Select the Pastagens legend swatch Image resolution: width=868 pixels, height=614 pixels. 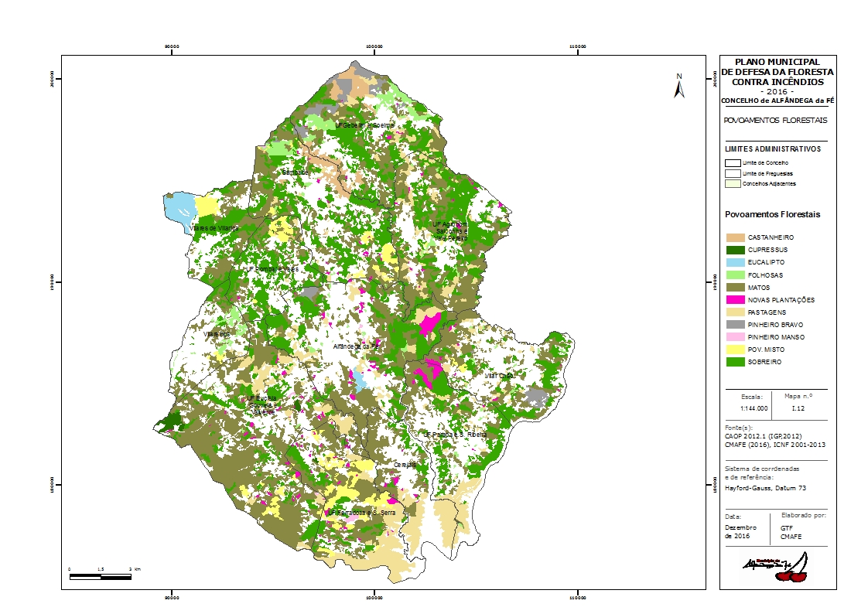click(735, 312)
